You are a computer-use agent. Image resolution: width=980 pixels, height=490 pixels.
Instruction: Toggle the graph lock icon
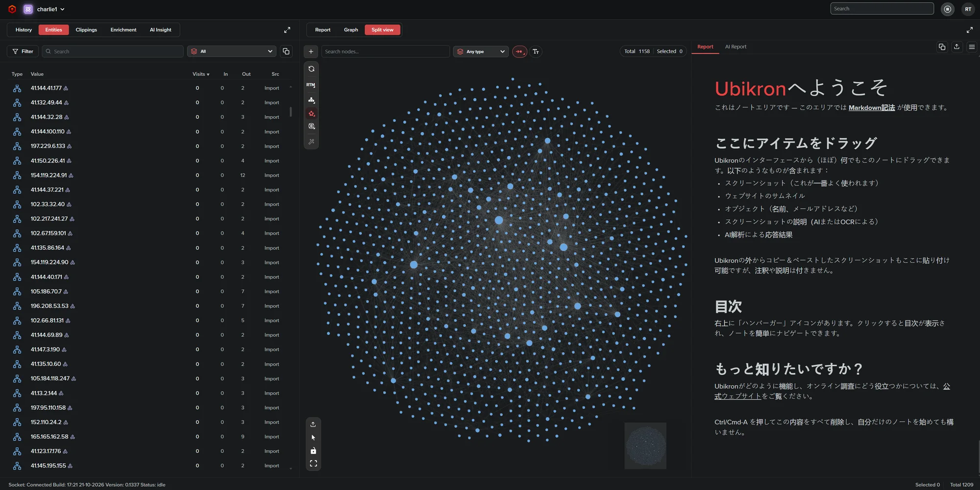[x=313, y=451]
